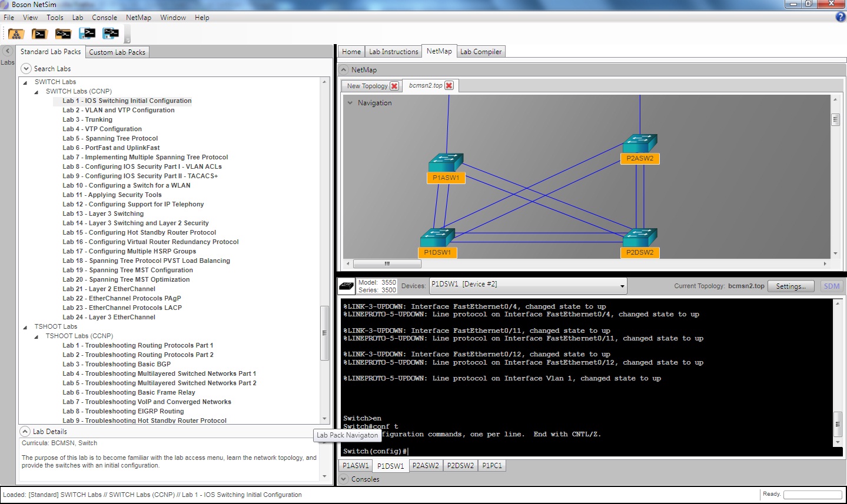Viewport: 847px width, 504px height.
Task: Select Lab 13 - Layer 3 Switching
Action: pos(103,213)
